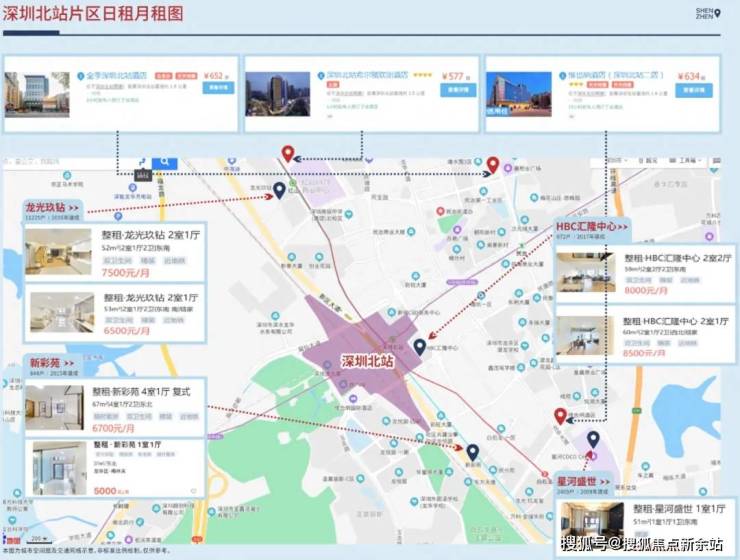740x560 pixels.
Task: Click view-details button for ¥634 hotel
Action: click(x=694, y=90)
